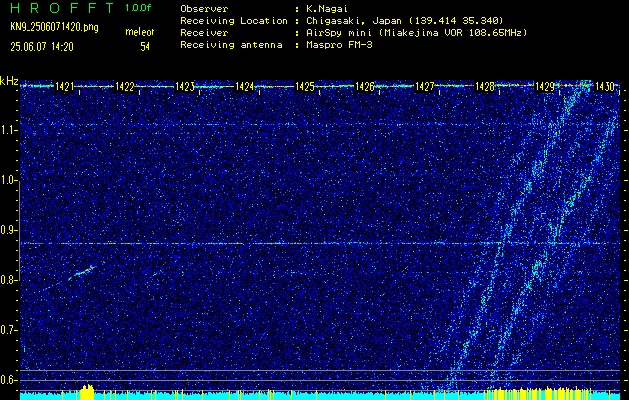Jump to the 1421 time marker
This screenshot has width=629, height=400.
coord(64,86)
